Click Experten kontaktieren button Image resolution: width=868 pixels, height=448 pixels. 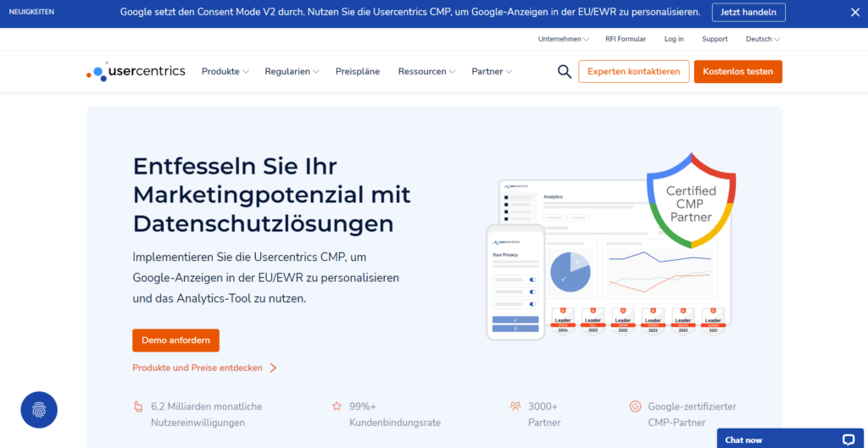tap(634, 72)
